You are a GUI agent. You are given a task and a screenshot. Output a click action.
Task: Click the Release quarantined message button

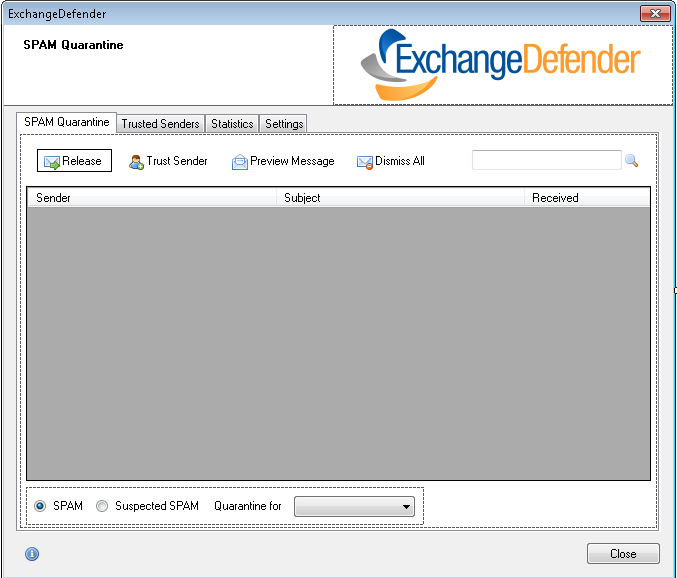click(75, 161)
